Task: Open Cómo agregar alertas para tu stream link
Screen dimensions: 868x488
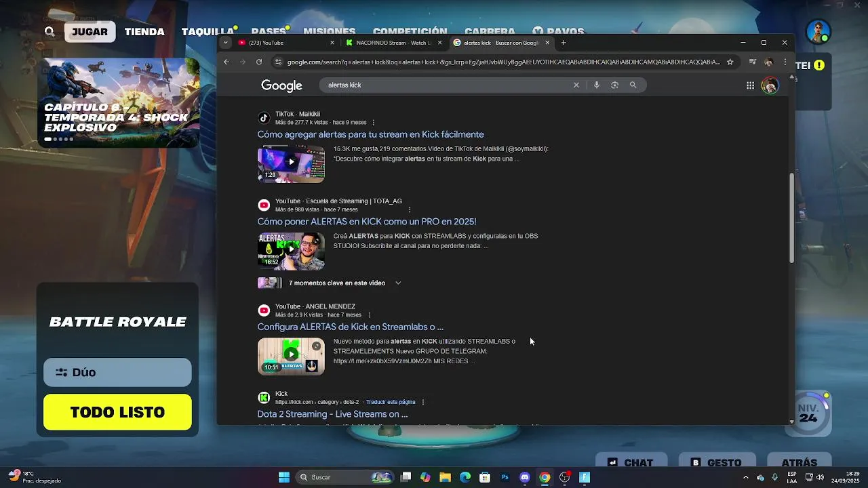Action: pyautogui.click(x=370, y=134)
